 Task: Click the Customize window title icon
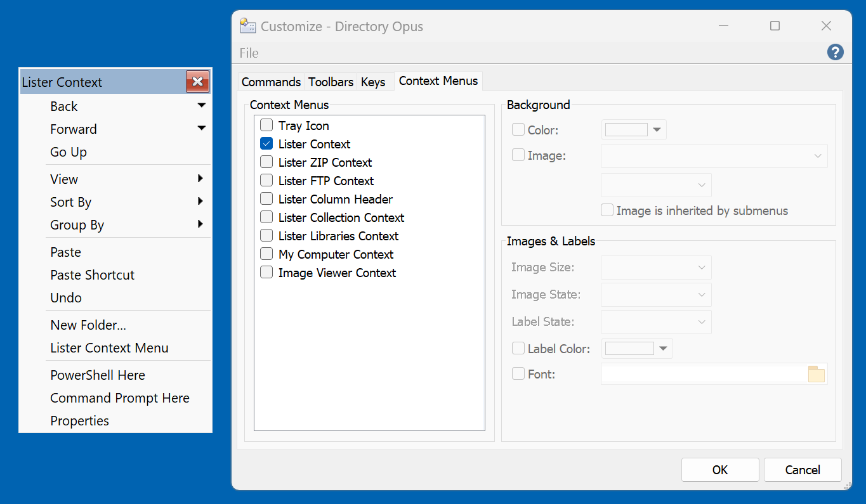247,26
